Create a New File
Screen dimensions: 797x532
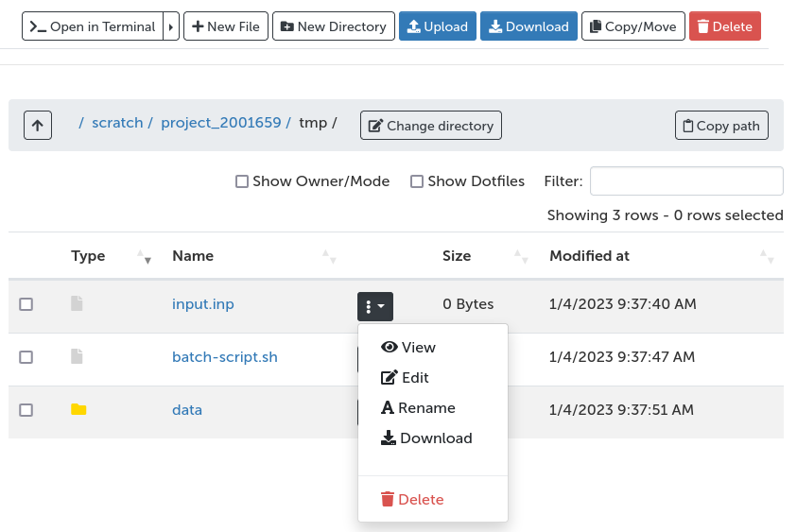[226, 26]
